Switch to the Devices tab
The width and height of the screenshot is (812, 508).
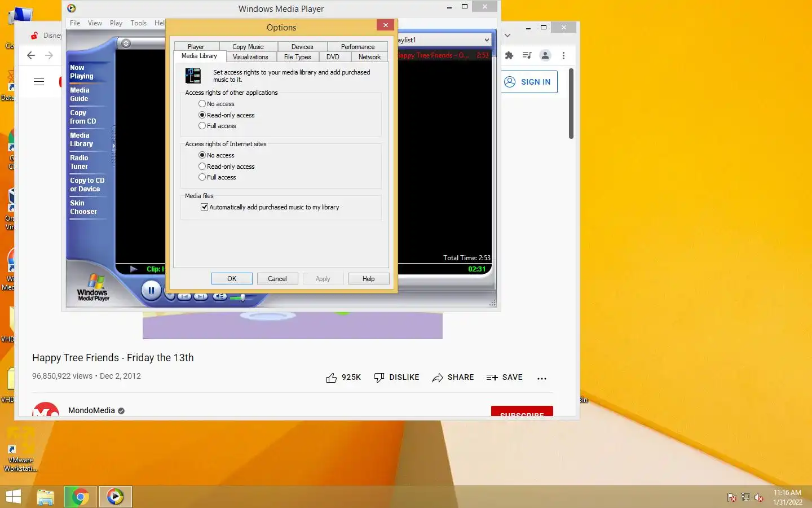[x=302, y=47]
